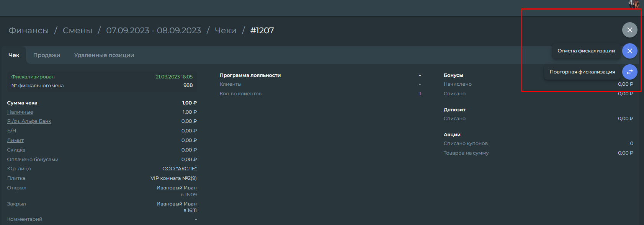Select the Чек tab
Screen dimensions: 644x225
[x=14, y=55]
